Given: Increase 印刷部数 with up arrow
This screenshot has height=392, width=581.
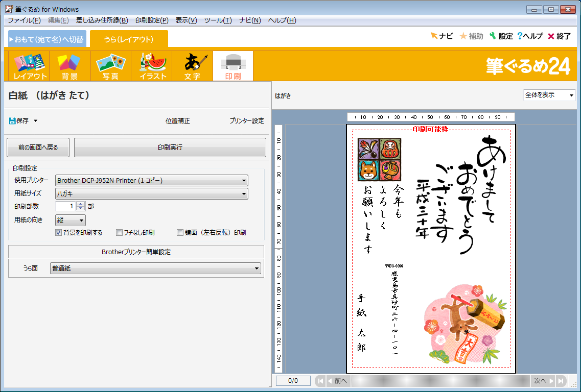Looking at the screenshot, I should (80, 204).
